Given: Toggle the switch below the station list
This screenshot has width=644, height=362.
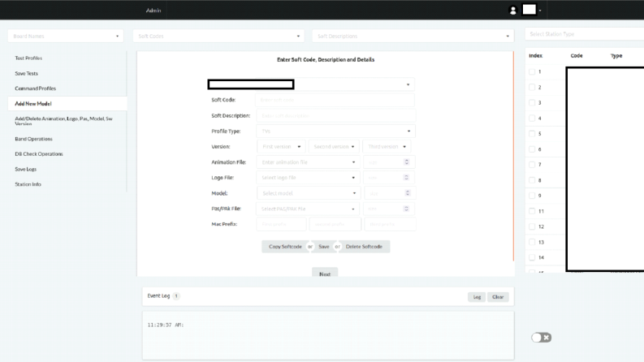Looking at the screenshot, I should (x=542, y=338).
